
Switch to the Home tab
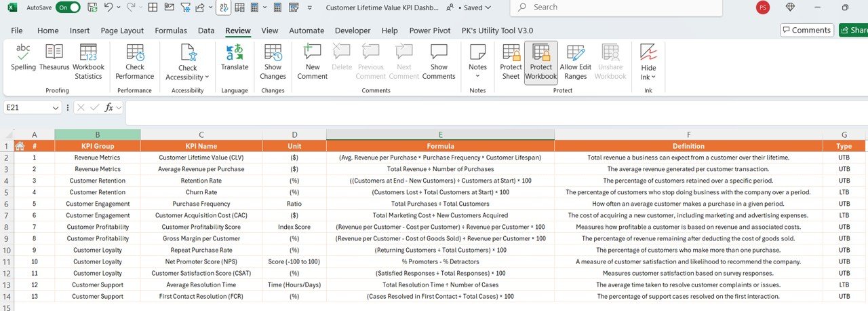pyautogui.click(x=47, y=31)
